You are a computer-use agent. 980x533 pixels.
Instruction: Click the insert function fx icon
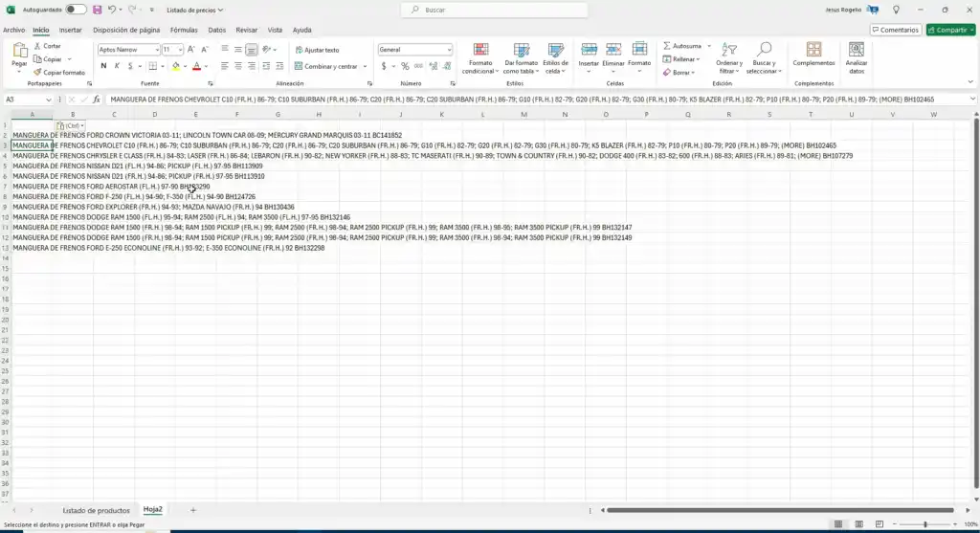click(x=97, y=100)
